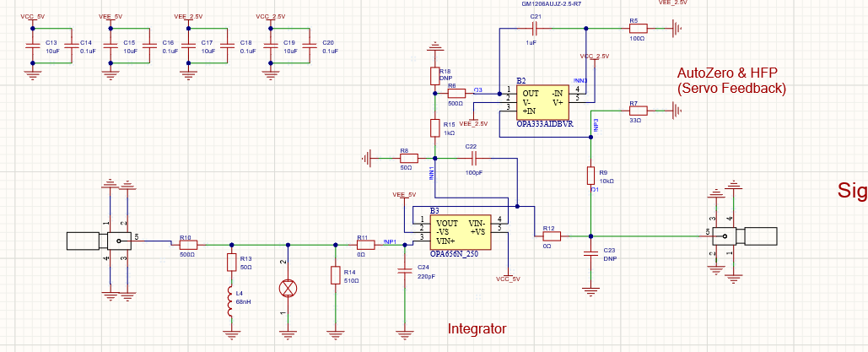Click the VEE_2.5V power port above C17

pos(188,18)
